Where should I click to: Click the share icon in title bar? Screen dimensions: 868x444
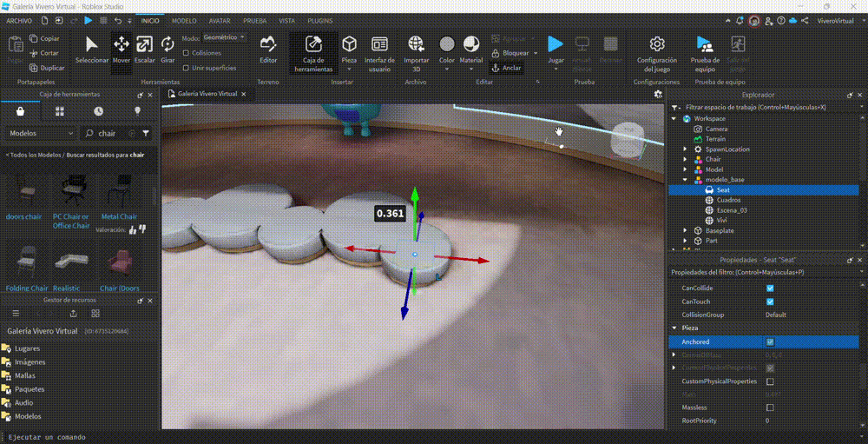pyautogui.click(x=805, y=21)
